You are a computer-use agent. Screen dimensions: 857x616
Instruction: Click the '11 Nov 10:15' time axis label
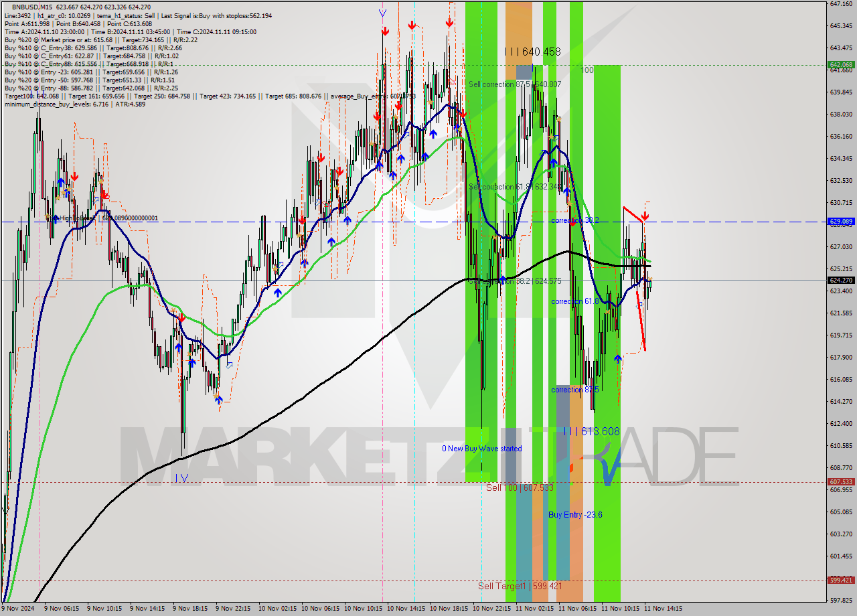[x=620, y=609]
